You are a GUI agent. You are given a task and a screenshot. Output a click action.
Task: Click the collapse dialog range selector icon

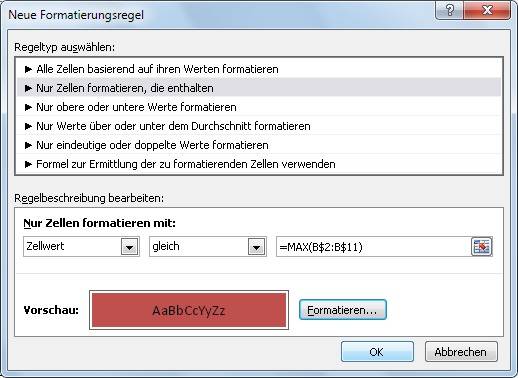482,247
